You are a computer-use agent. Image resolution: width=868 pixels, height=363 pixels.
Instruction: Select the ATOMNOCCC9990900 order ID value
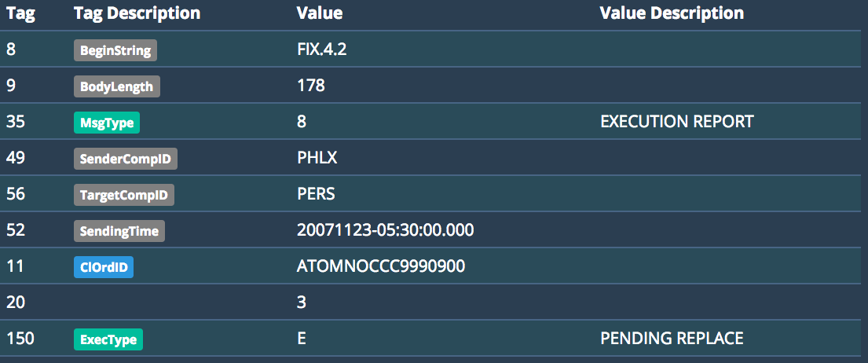pyautogui.click(x=381, y=266)
